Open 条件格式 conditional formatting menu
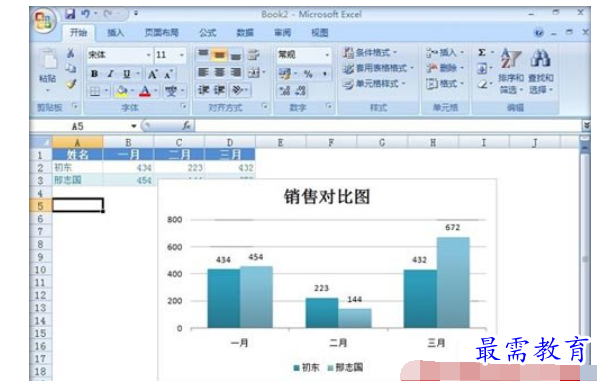Image resolution: width=597 pixels, height=381 pixels. tap(369, 52)
